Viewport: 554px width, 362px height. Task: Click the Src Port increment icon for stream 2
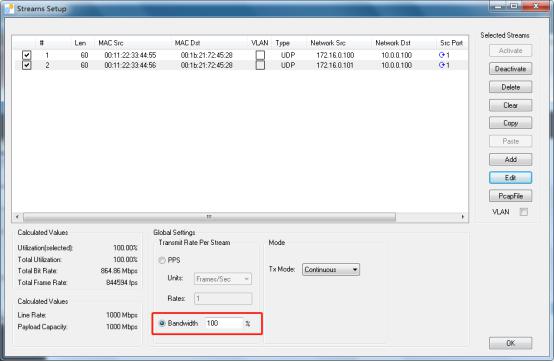click(441, 65)
